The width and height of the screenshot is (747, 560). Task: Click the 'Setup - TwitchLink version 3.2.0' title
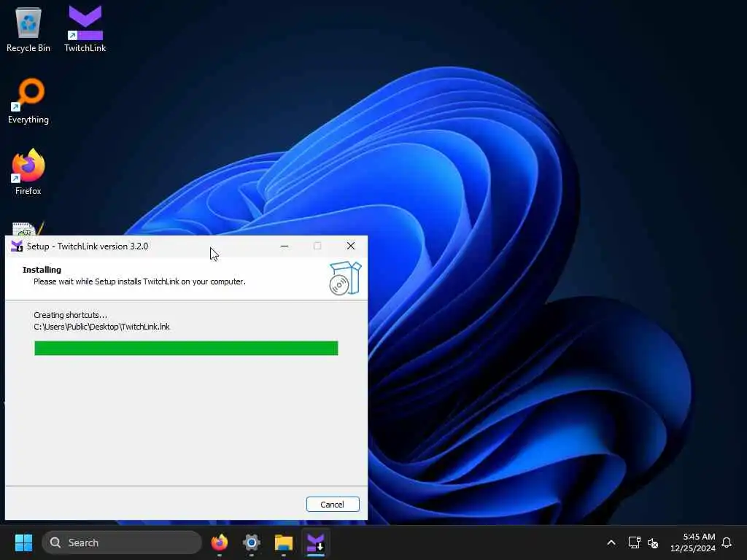[88, 246]
